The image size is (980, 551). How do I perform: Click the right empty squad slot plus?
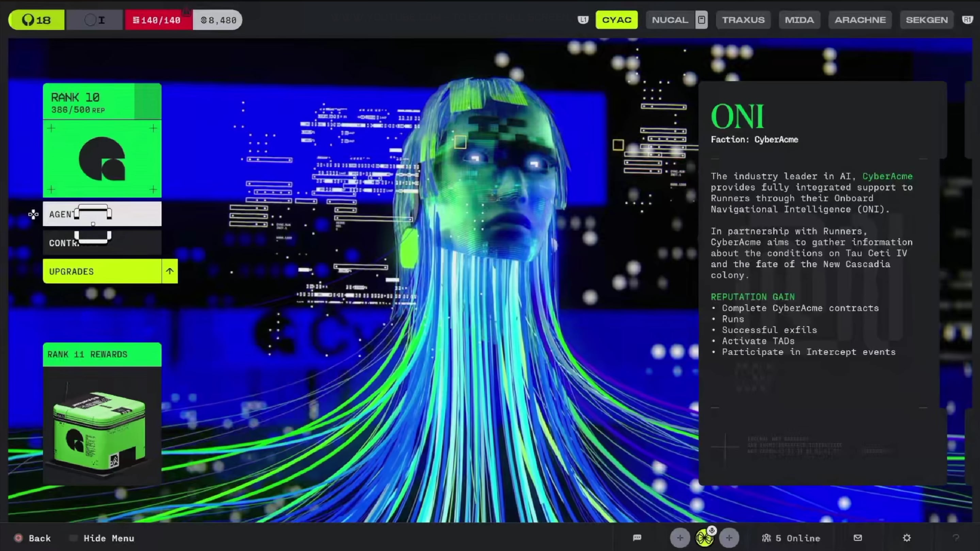tap(729, 538)
